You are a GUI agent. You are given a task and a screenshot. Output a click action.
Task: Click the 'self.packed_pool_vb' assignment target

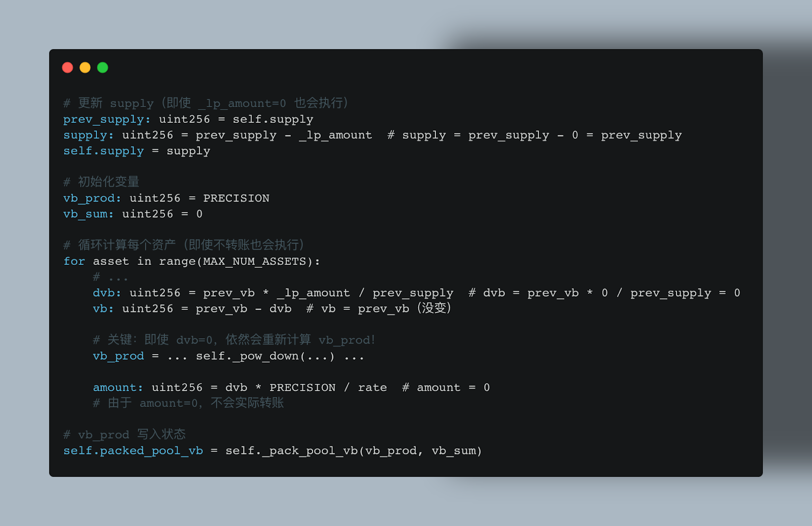tap(133, 451)
